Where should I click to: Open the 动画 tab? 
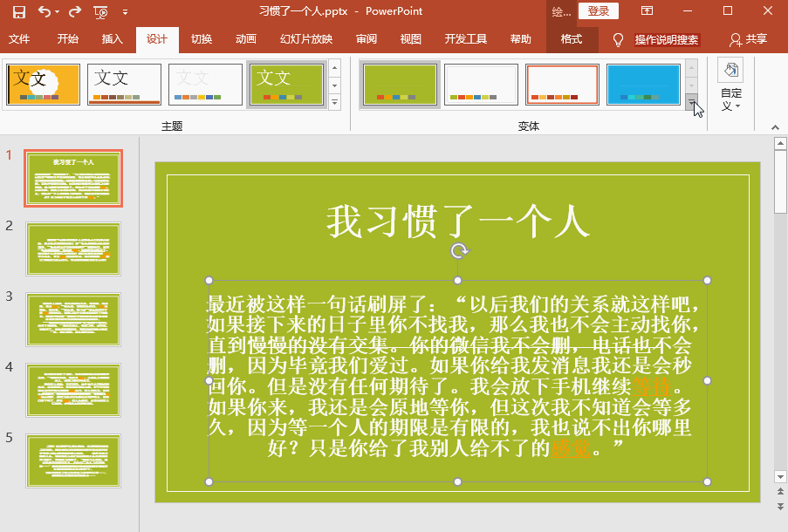[246, 39]
